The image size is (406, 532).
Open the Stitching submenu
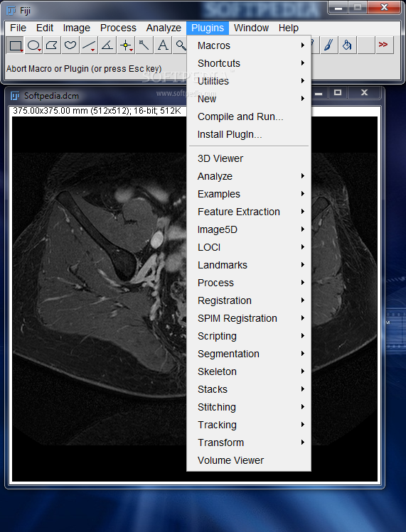(x=249, y=407)
